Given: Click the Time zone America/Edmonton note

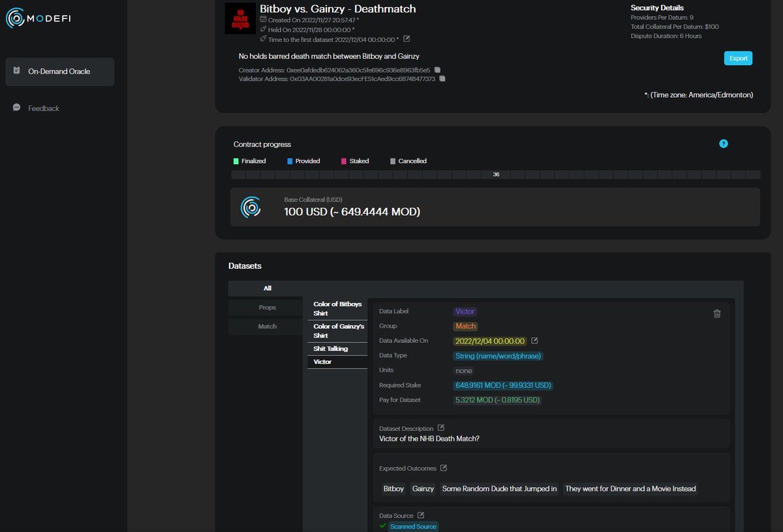Looking at the screenshot, I should [698, 95].
